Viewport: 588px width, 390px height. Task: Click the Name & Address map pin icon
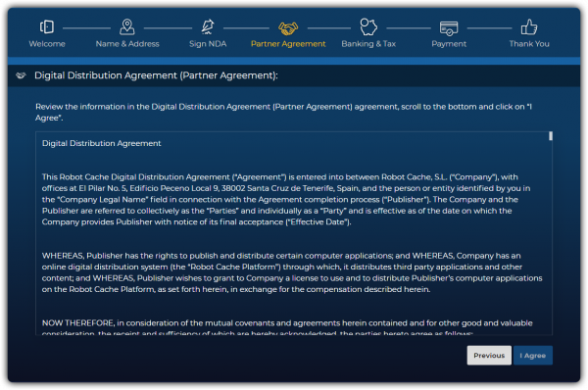point(127,27)
